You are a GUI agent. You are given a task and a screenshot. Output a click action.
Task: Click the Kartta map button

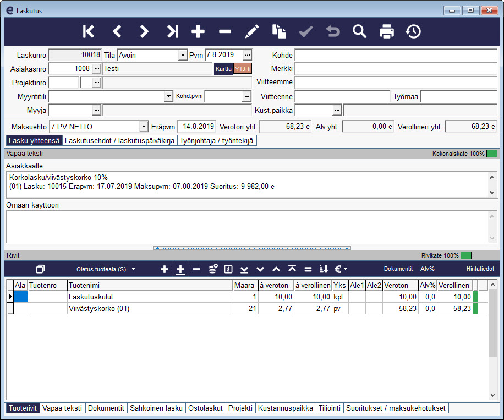223,69
